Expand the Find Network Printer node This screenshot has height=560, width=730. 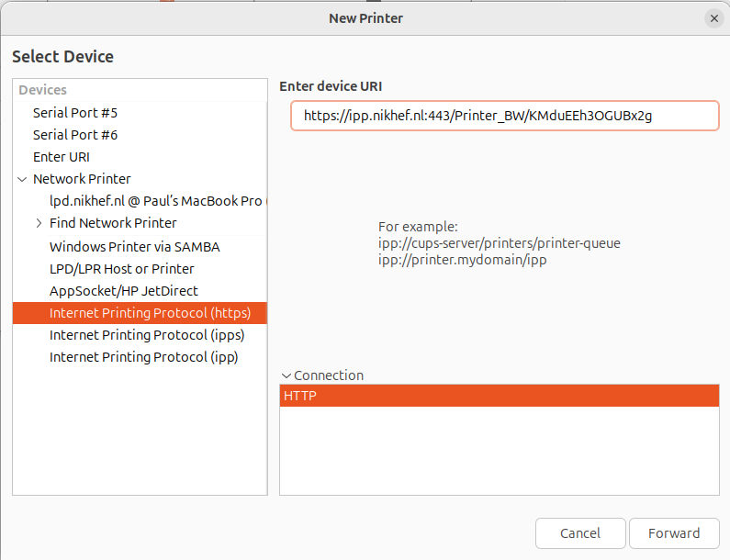[39, 223]
